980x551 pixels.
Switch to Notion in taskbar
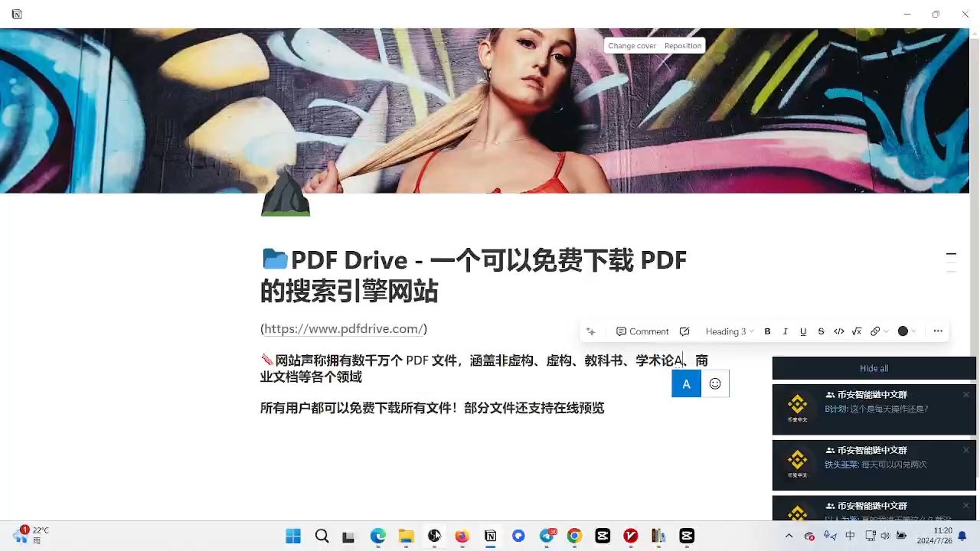coord(490,536)
